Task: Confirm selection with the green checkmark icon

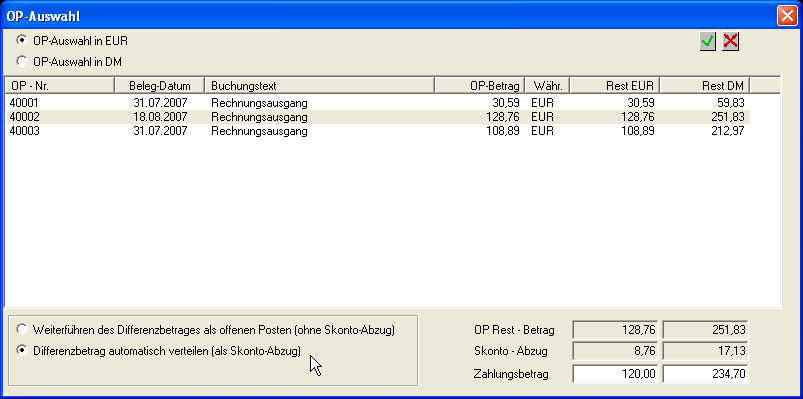Action: pos(708,41)
